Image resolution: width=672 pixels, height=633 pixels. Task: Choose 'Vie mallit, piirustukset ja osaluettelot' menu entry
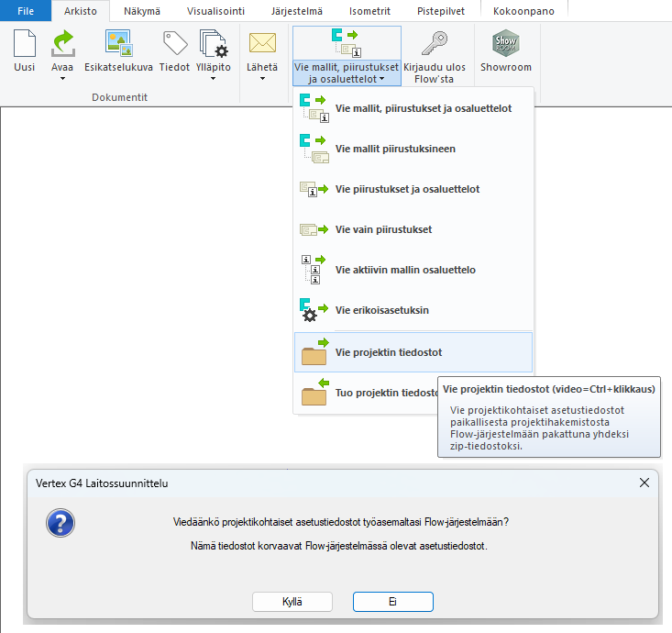pyautogui.click(x=413, y=108)
